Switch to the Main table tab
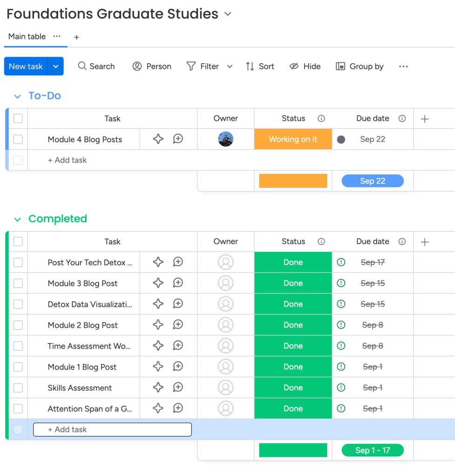Viewport: 455px width, 476px height. [27, 37]
